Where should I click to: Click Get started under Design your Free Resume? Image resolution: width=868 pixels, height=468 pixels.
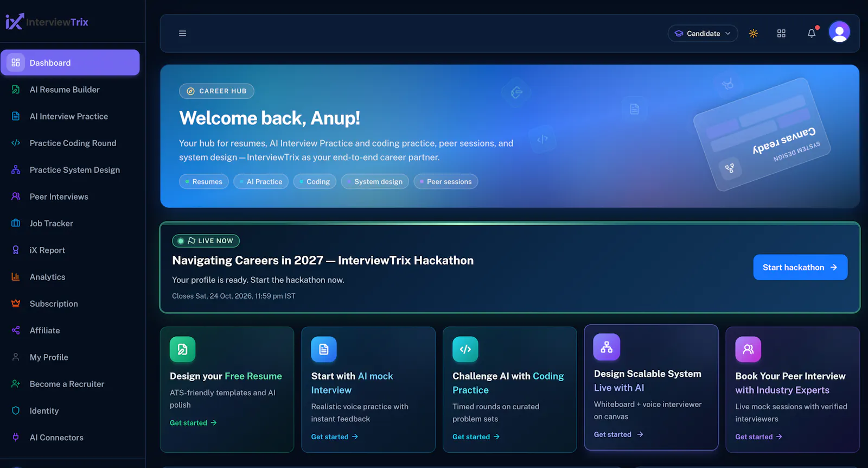tap(193, 423)
